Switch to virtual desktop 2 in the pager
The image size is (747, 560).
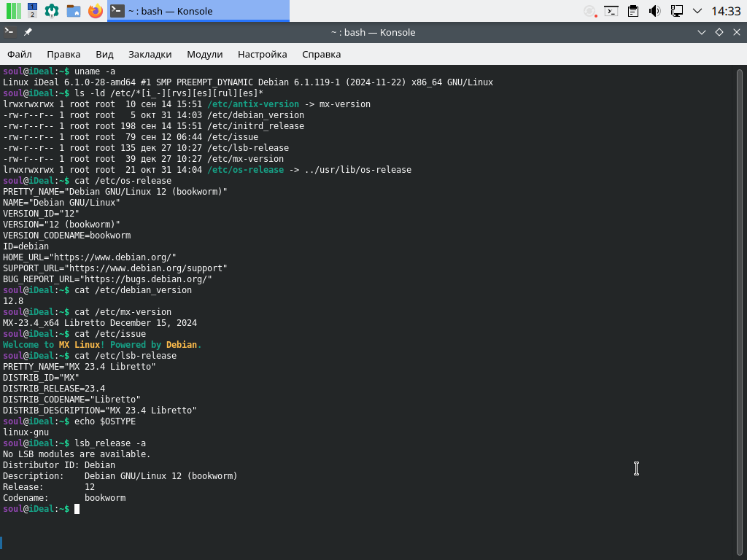click(x=32, y=15)
